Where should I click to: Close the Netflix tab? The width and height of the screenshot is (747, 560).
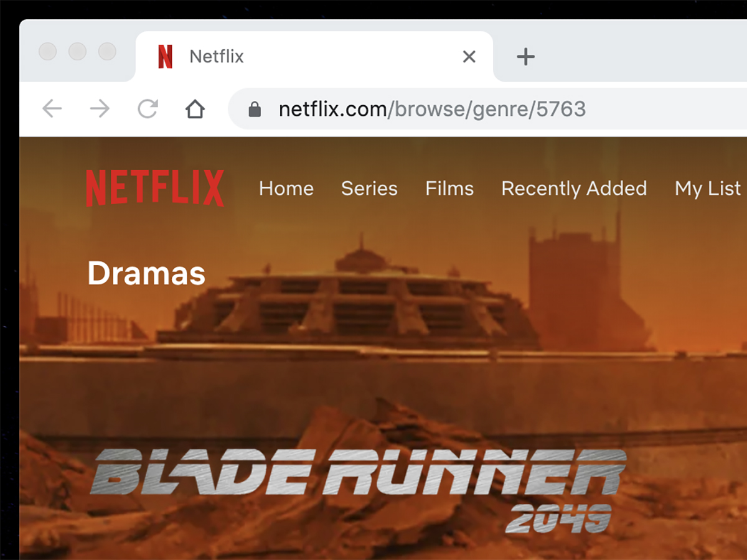point(469,57)
